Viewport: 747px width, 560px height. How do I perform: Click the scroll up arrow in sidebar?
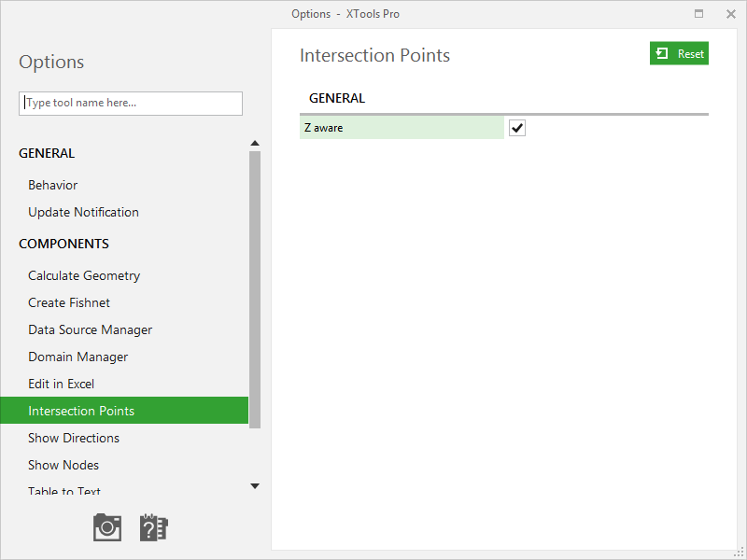[255, 143]
